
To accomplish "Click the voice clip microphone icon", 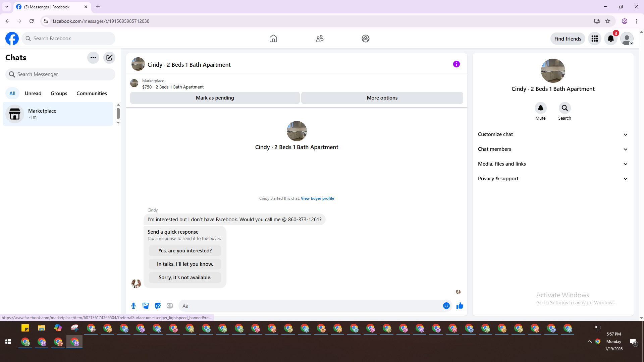I will point(133,306).
